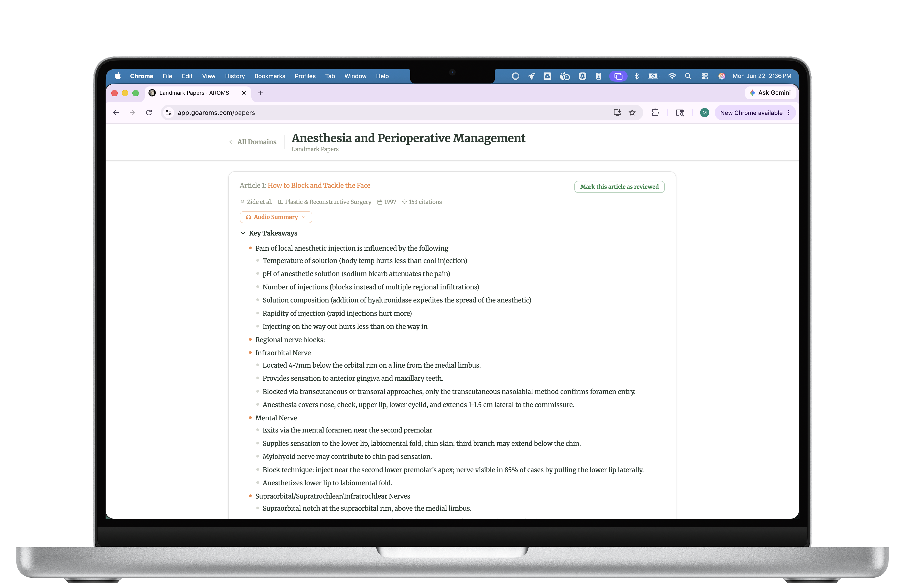Open the Extensions puzzle icon
Viewport: 905px width, 588px height.
(x=655, y=113)
